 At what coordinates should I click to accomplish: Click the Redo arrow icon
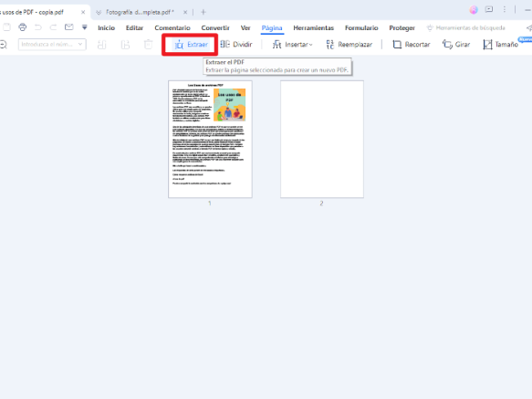click(x=53, y=27)
